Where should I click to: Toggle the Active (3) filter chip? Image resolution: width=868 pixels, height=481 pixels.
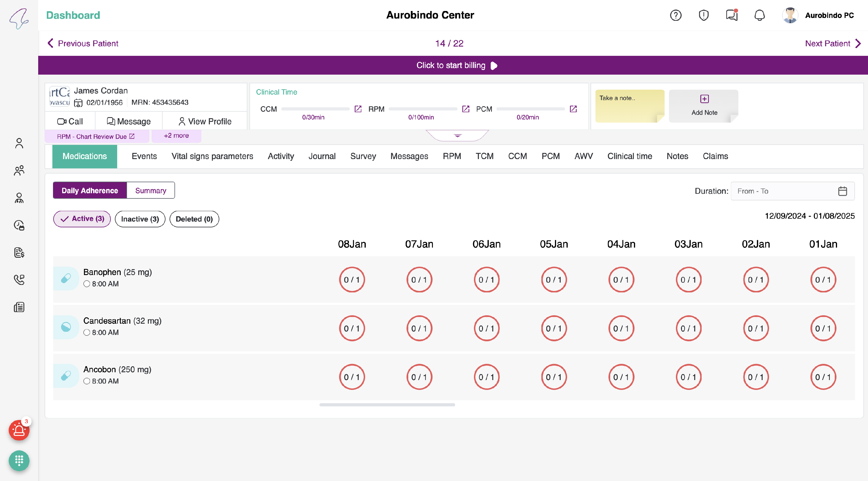(82, 219)
